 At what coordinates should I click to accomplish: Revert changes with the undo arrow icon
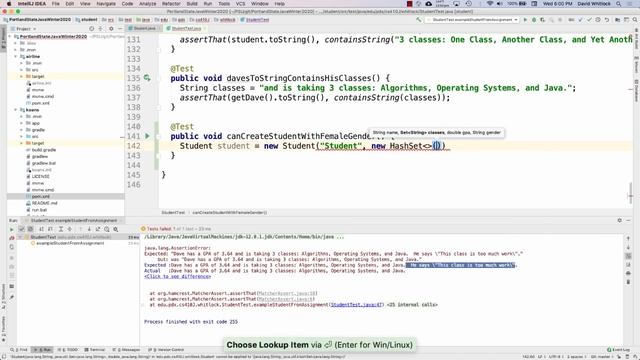point(607,20)
